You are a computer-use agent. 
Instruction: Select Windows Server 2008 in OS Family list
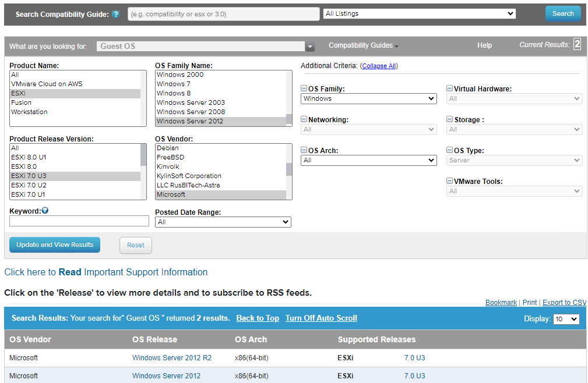point(221,112)
